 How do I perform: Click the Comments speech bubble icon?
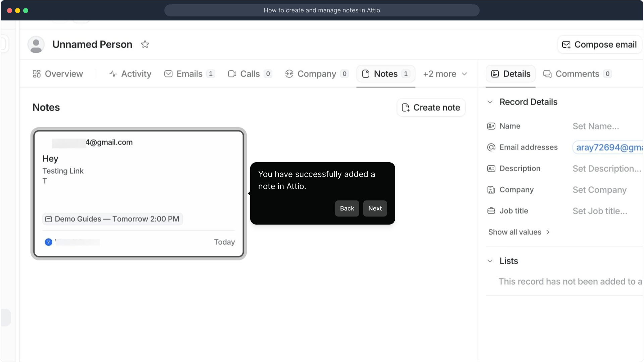click(x=547, y=74)
